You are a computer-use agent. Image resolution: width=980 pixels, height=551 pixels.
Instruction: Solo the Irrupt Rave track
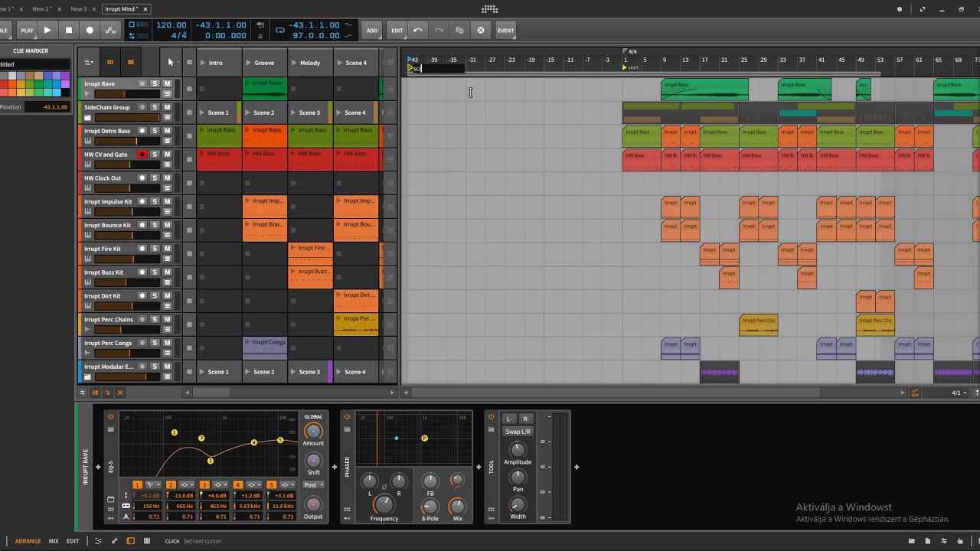click(155, 83)
